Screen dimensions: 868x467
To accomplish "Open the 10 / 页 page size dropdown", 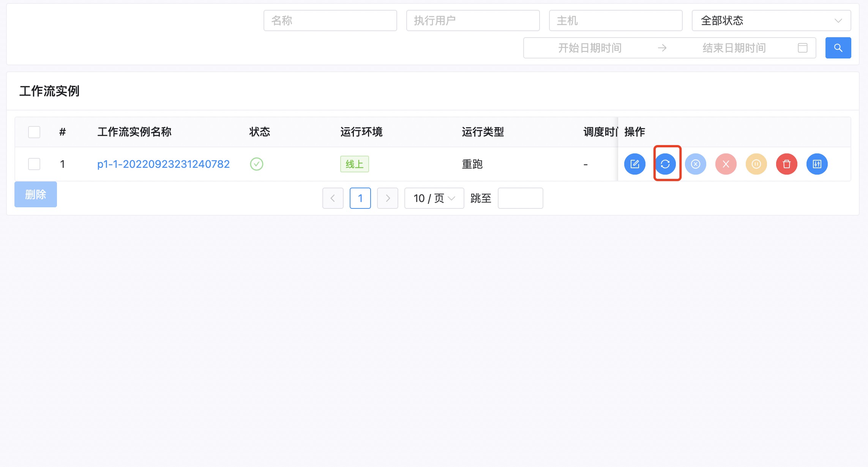I will click(434, 198).
